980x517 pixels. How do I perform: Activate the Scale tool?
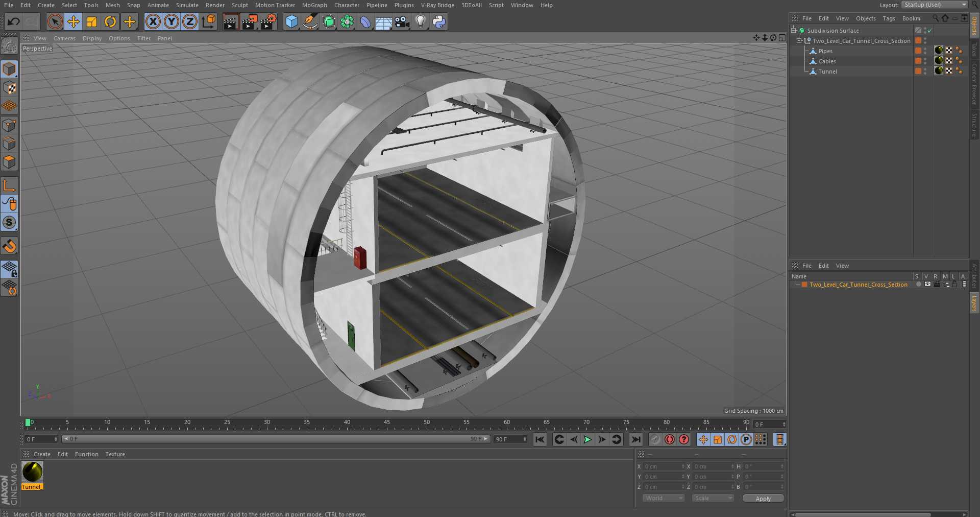(x=92, y=21)
